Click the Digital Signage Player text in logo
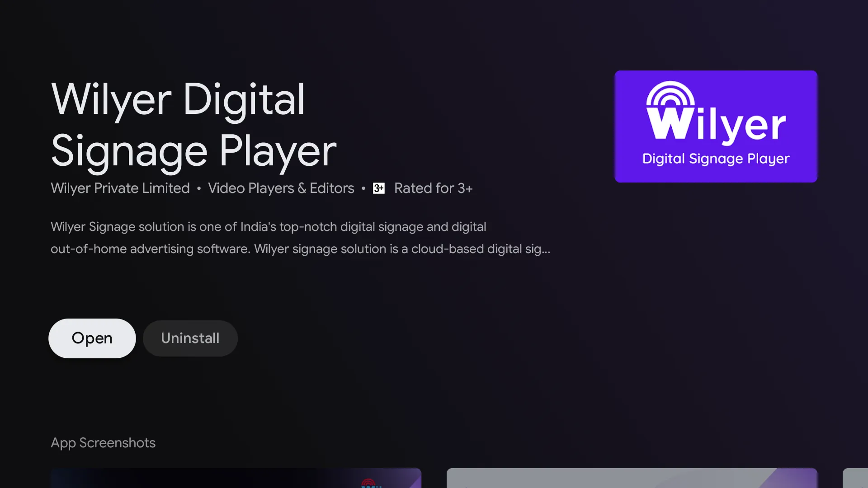 716,159
